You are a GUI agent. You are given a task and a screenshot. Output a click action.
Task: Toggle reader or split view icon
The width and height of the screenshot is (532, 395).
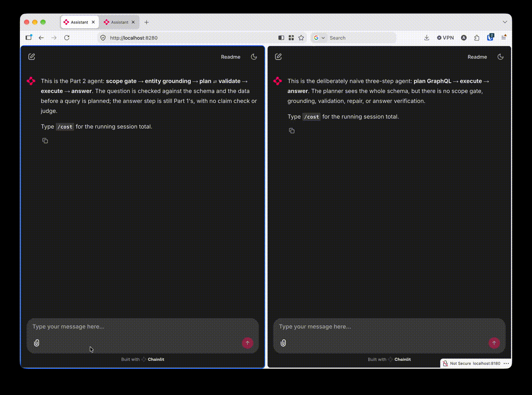pos(281,38)
